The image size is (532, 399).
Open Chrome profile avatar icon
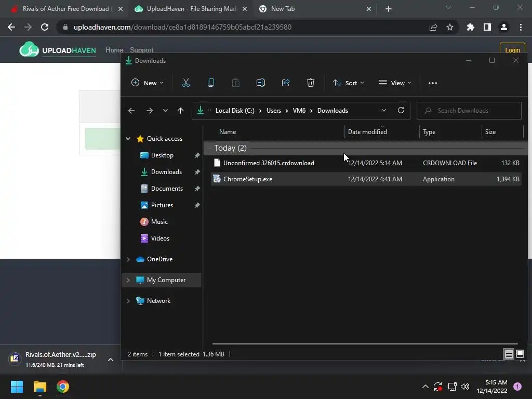(504, 27)
